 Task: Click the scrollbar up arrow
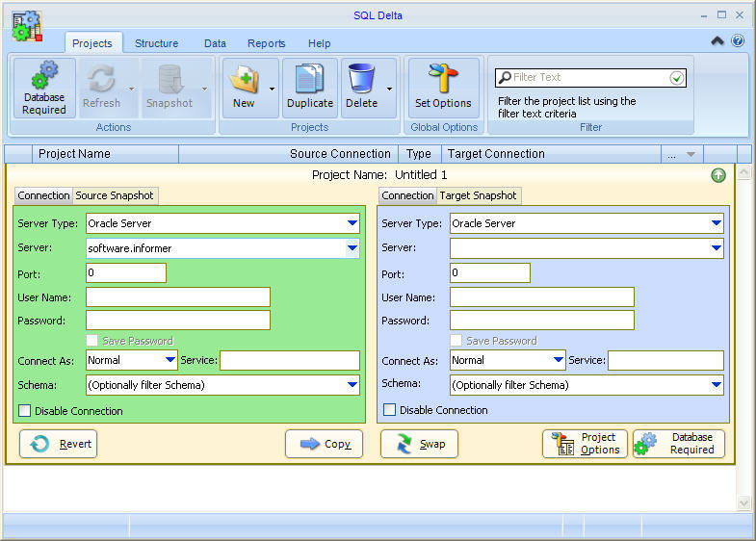[743, 172]
